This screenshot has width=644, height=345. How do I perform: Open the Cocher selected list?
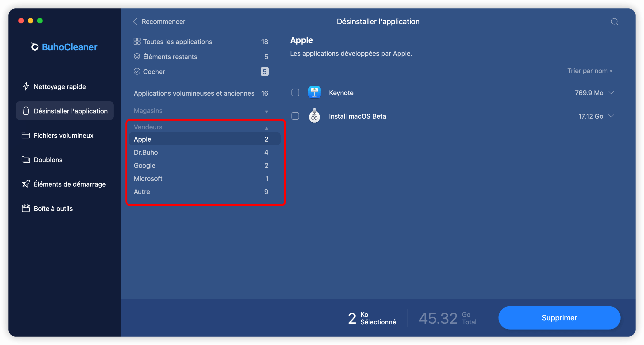coord(201,71)
